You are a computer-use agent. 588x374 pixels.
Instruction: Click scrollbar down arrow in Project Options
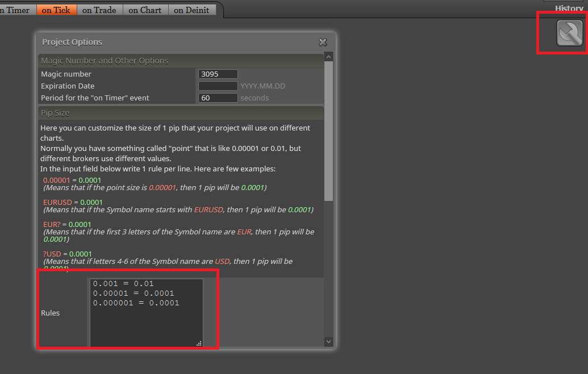[x=328, y=342]
